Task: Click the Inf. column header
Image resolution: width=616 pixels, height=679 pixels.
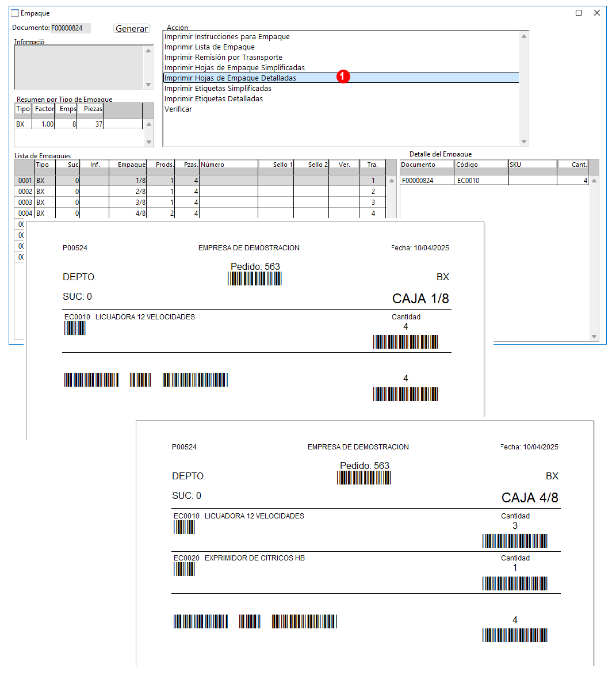Action: pyautogui.click(x=95, y=165)
